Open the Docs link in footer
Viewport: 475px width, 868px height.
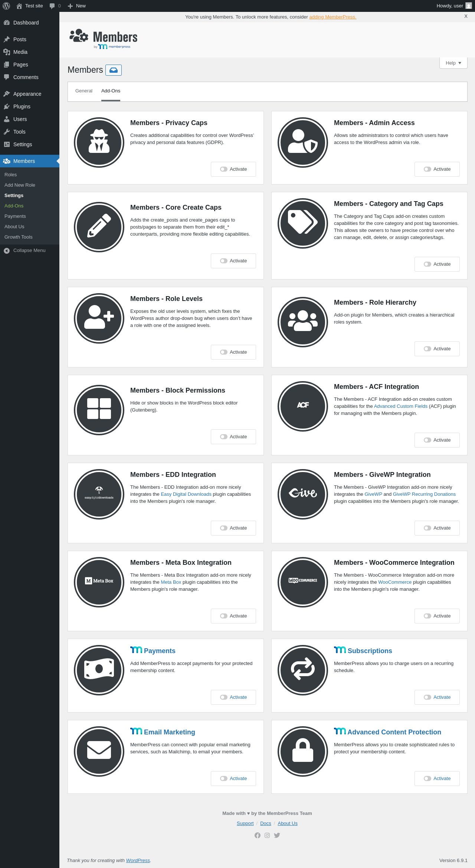(266, 823)
